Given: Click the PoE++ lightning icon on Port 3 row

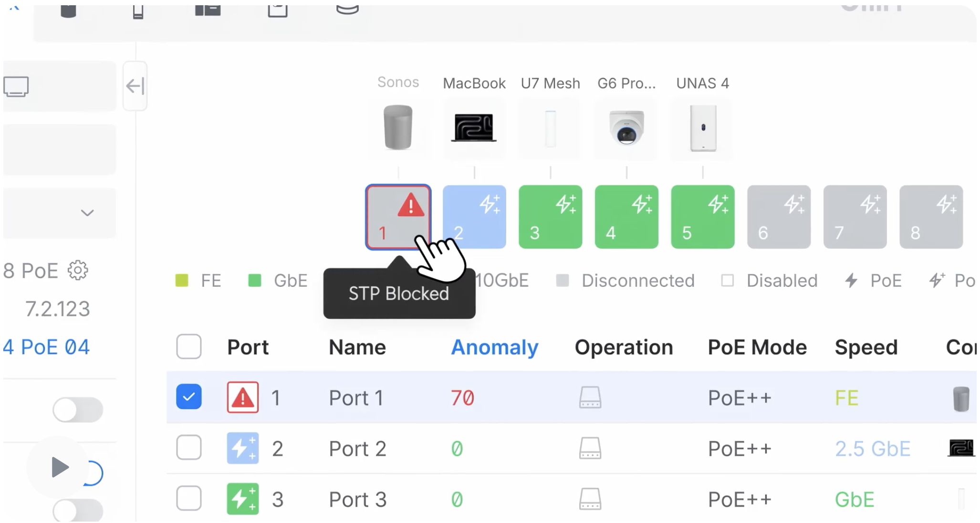Looking at the screenshot, I should point(242,498).
